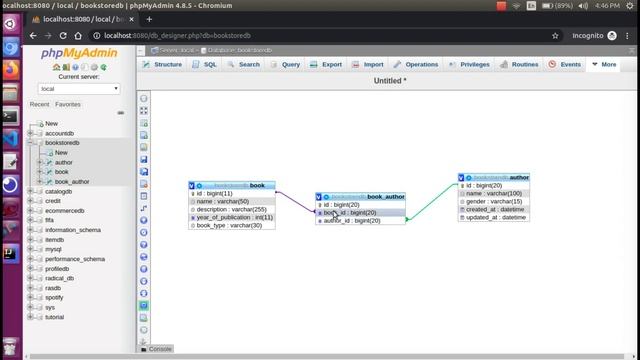Open the Export tab
640x360 pixels.
[326, 64]
